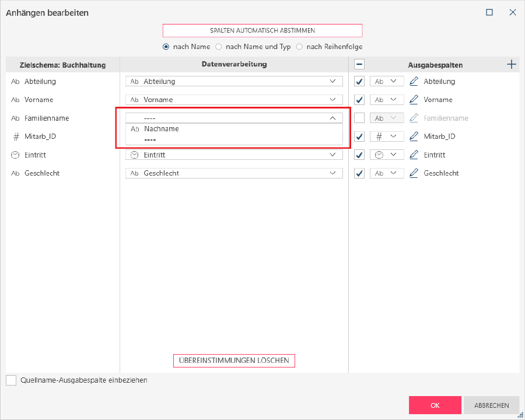Screen dimensions: 525x420
Task: Uncheck the Abteilung output column checkbox
Action: point(359,82)
